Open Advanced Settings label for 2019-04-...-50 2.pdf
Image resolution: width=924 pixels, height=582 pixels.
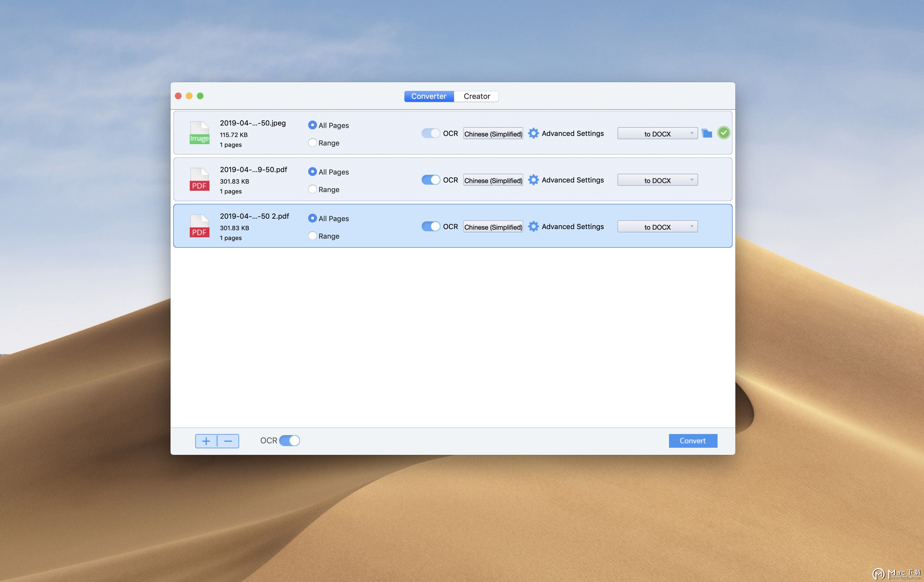(572, 226)
